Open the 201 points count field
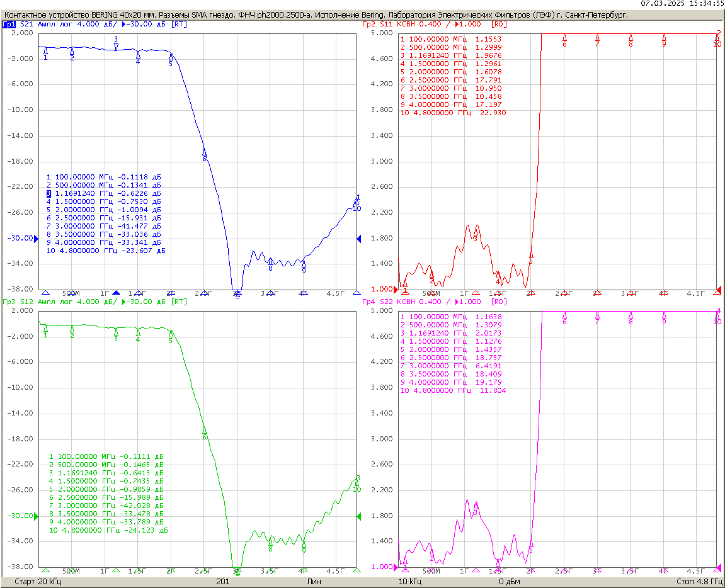Screen dimensions: 725x588 click(x=222, y=582)
